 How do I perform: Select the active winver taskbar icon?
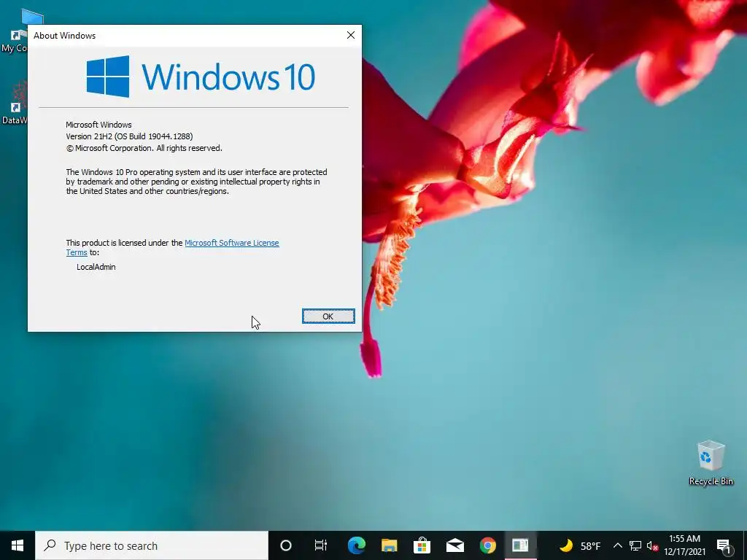tap(520, 545)
